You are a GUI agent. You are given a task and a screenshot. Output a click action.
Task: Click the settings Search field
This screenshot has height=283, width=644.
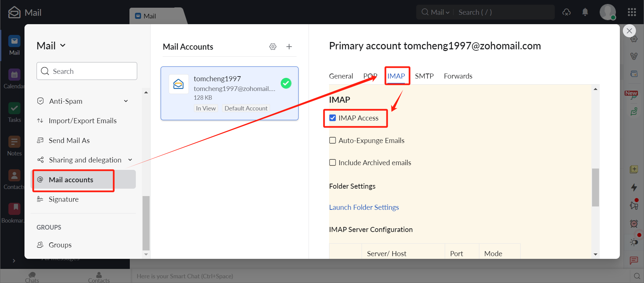click(x=87, y=71)
